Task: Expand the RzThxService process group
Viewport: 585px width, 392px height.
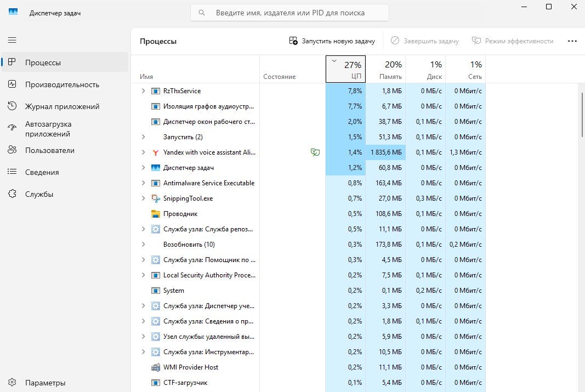Action: click(143, 91)
